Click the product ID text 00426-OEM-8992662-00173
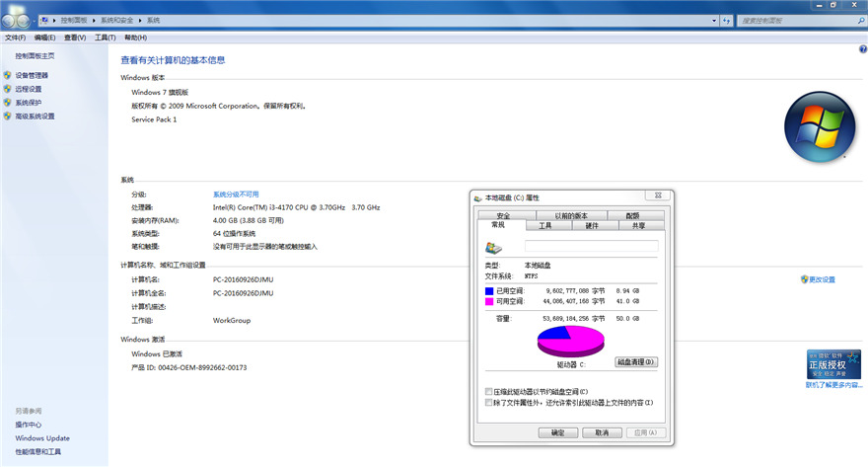This screenshot has height=467, width=868. pos(202,368)
